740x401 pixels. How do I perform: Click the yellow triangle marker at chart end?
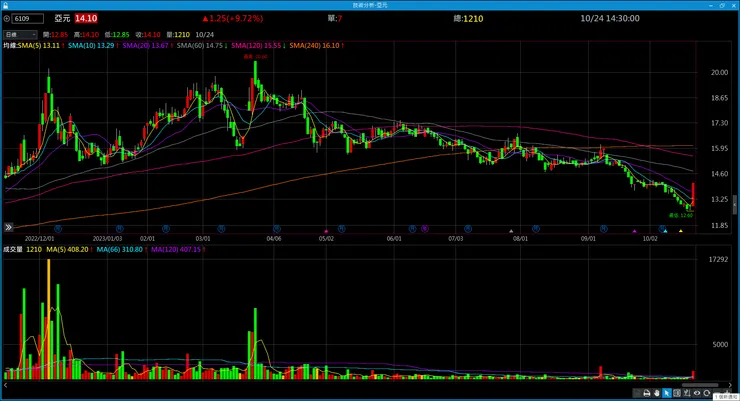click(x=681, y=231)
